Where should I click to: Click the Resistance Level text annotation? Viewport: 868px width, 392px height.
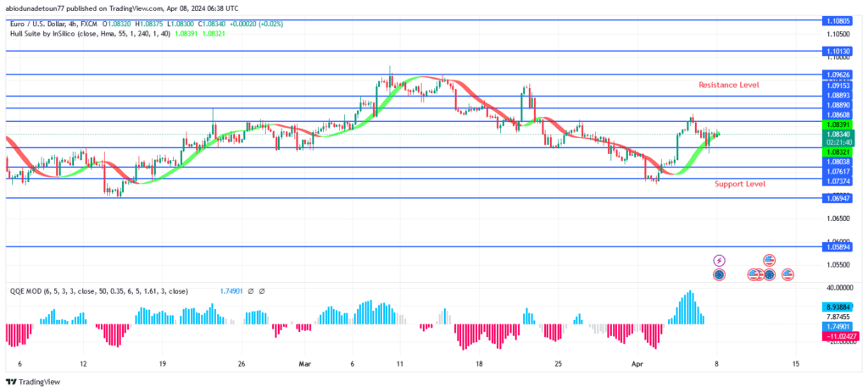click(x=728, y=86)
